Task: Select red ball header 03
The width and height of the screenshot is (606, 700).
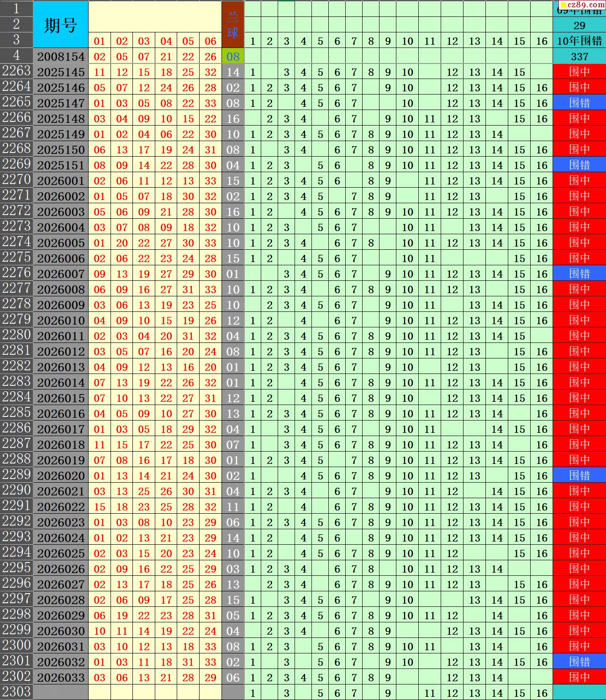Action: (x=144, y=41)
